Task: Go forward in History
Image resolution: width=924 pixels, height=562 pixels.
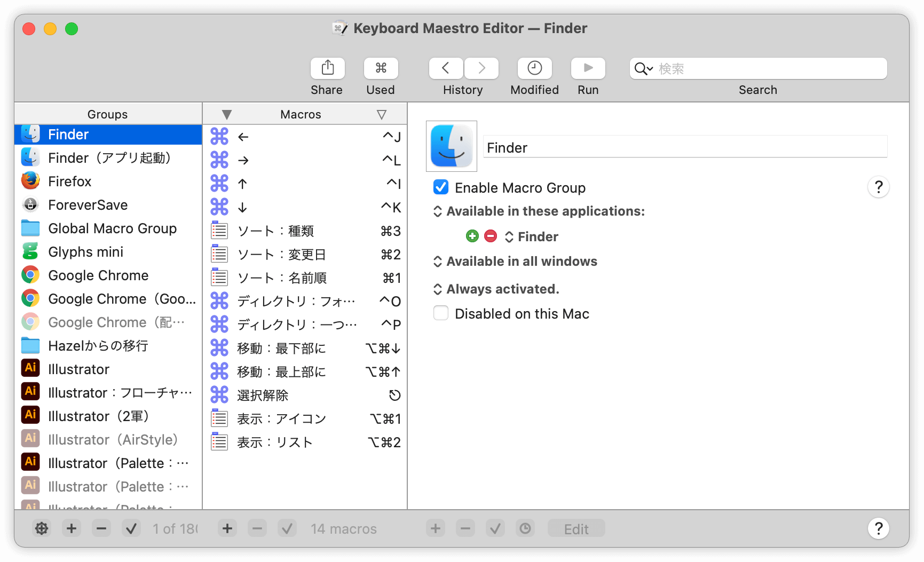Action: coord(481,68)
